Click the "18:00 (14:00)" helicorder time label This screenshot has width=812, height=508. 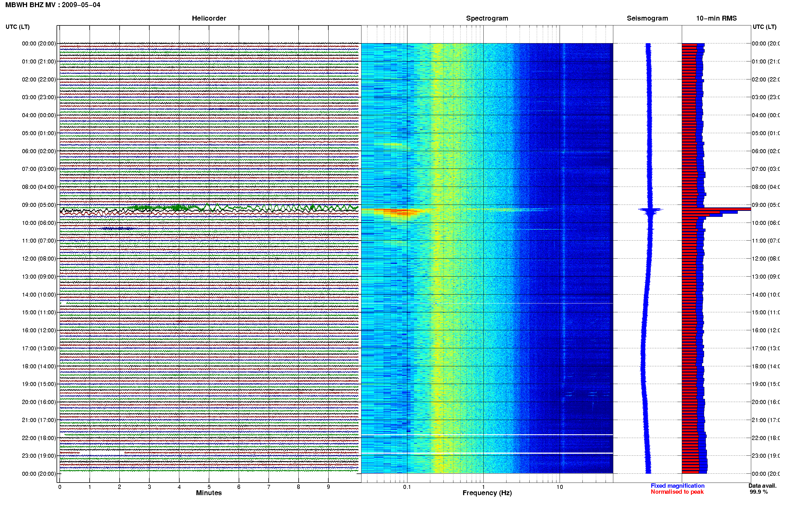pyautogui.click(x=39, y=367)
